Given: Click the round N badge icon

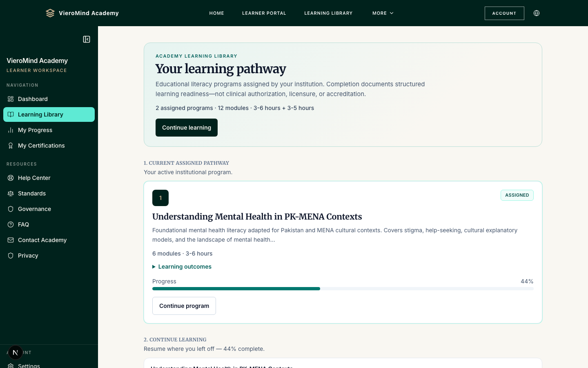Looking at the screenshot, I should [16, 352].
